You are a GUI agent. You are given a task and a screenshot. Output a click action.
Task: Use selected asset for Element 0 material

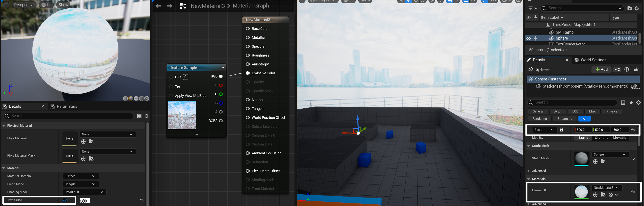(595, 195)
